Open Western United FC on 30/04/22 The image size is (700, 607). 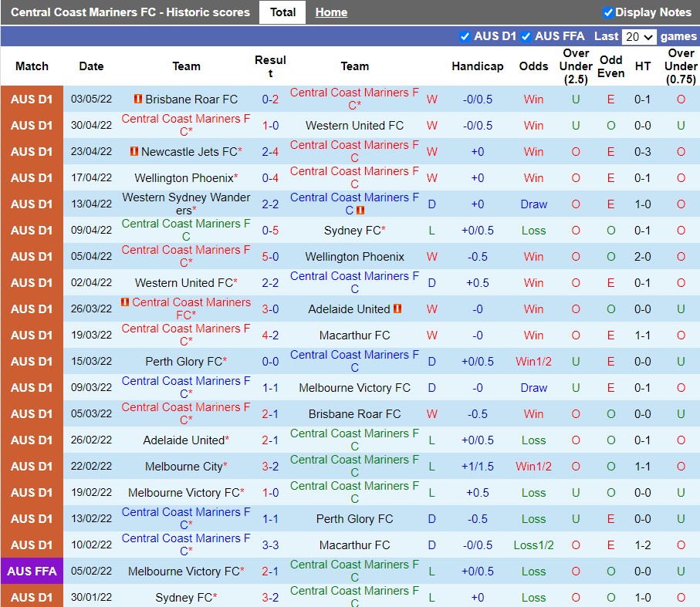tap(354, 126)
